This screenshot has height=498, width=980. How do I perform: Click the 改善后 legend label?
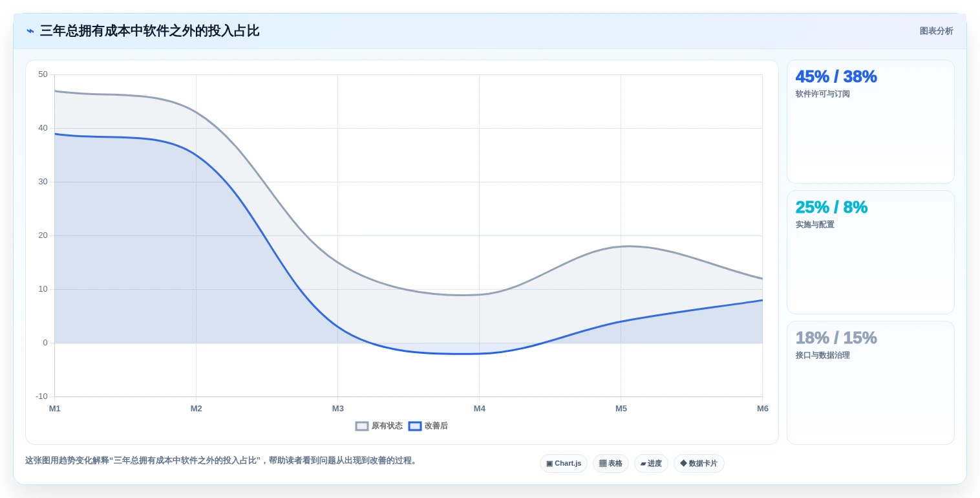click(x=436, y=426)
